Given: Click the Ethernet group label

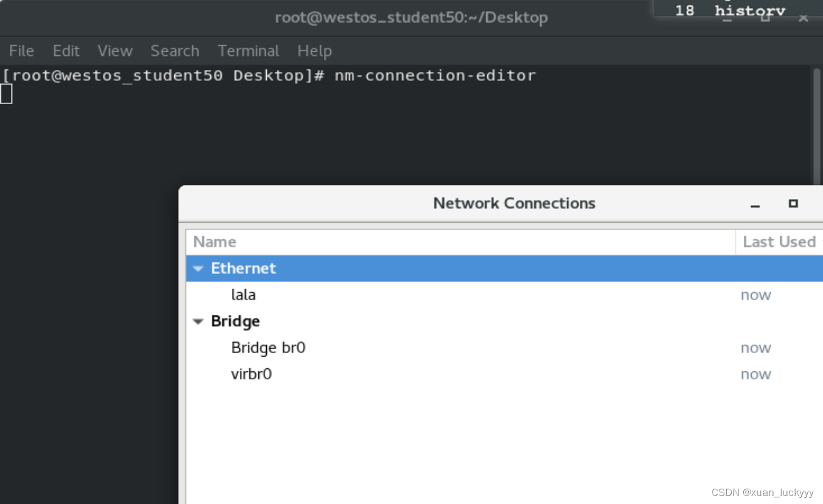Looking at the screenshot, I should [x=243, y=268].
